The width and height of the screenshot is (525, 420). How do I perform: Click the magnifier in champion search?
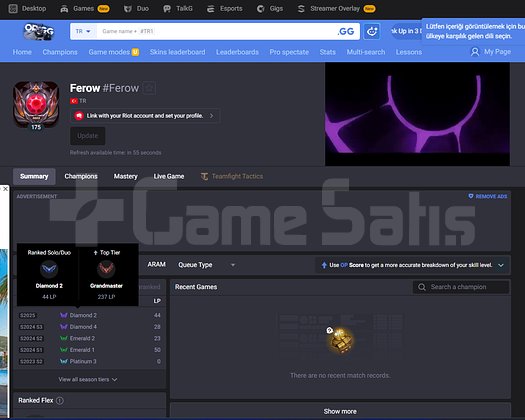click(x=422, y=287)
